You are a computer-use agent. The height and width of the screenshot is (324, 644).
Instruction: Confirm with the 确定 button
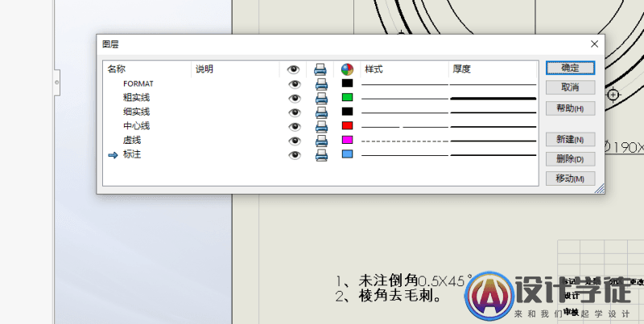click(x=570, y=68)
